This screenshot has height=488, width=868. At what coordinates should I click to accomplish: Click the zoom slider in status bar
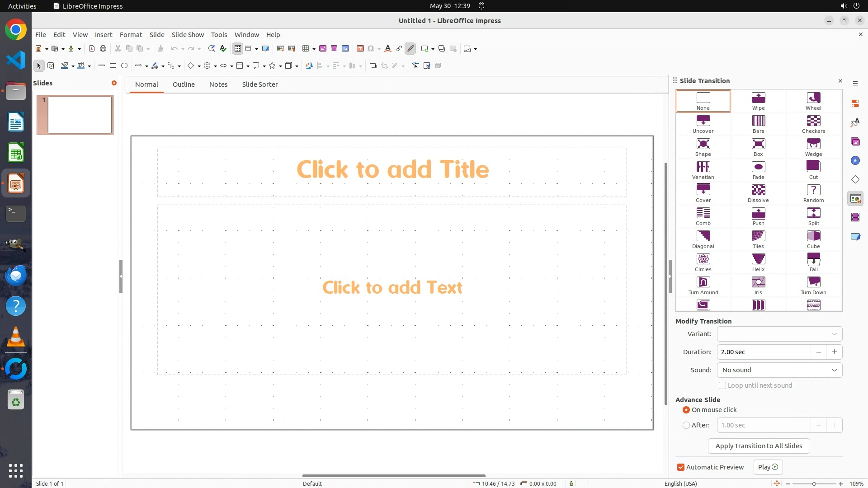(x=814, y=483)
